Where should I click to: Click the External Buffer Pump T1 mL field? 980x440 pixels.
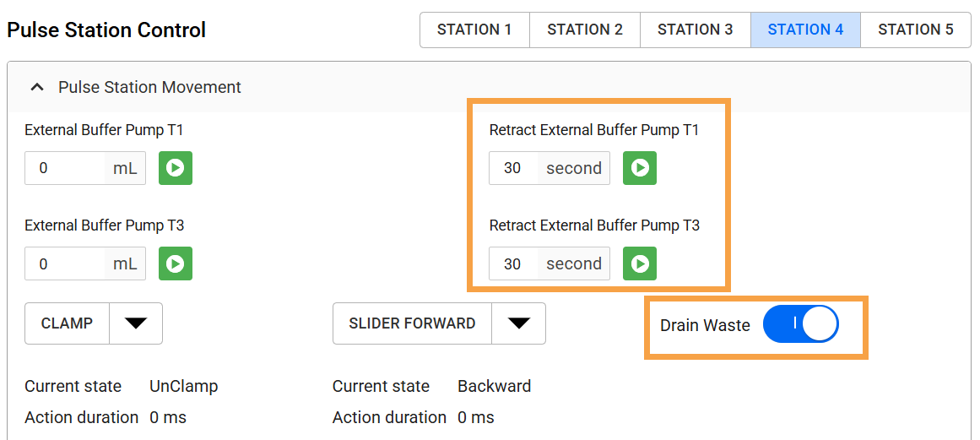65,168
